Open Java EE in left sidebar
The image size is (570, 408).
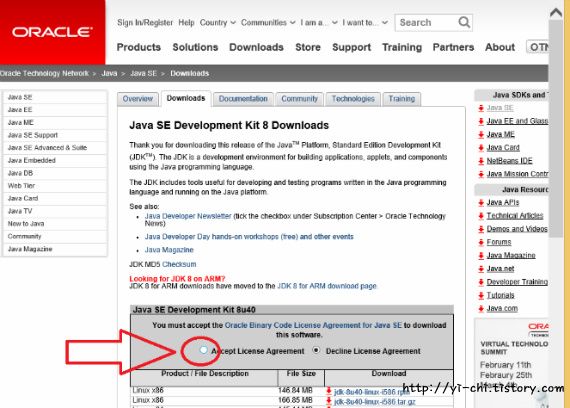point(55,110)
